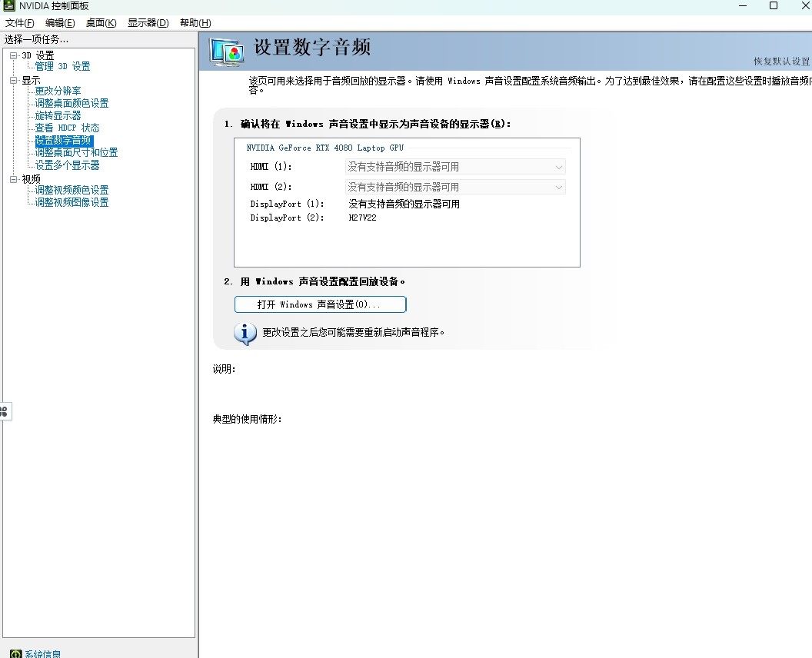Click the 设置数字音频 page heading
Viewport: 812px width, 658px height.
[312, 47]
